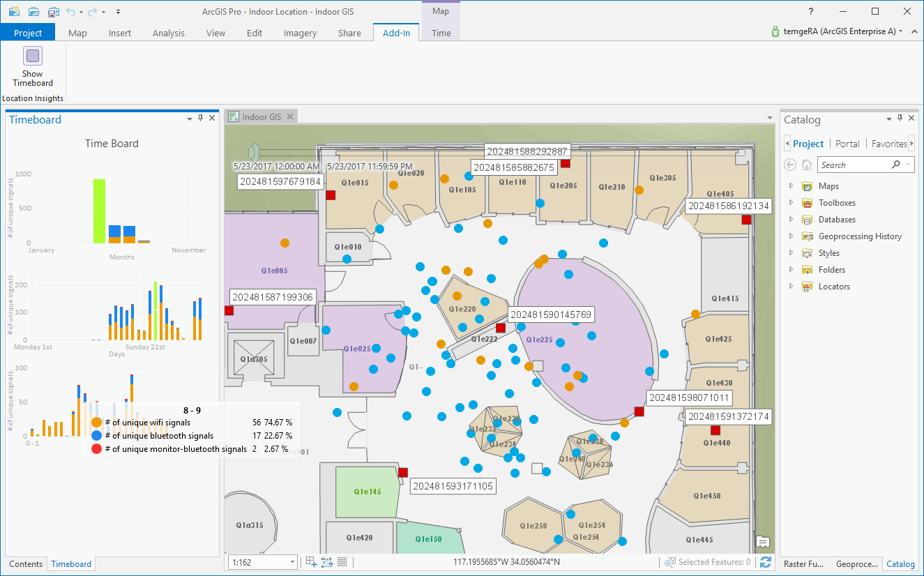Collapse the ribbon with the chevron arrow

click(x=913, y=31)
